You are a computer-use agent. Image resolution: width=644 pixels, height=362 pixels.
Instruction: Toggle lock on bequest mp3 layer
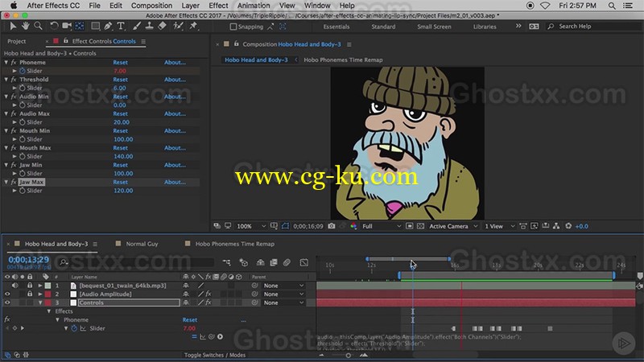[x=30, y=286]
